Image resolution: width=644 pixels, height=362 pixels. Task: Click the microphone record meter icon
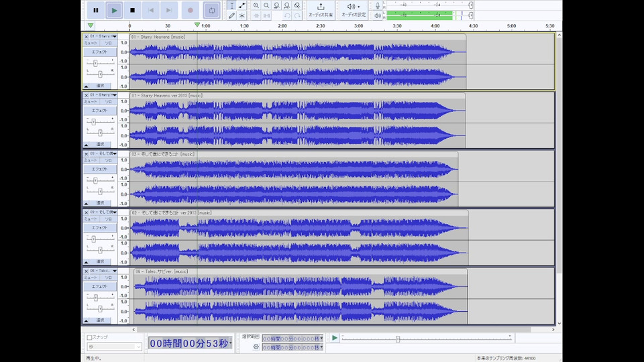(x=378, y=5)
